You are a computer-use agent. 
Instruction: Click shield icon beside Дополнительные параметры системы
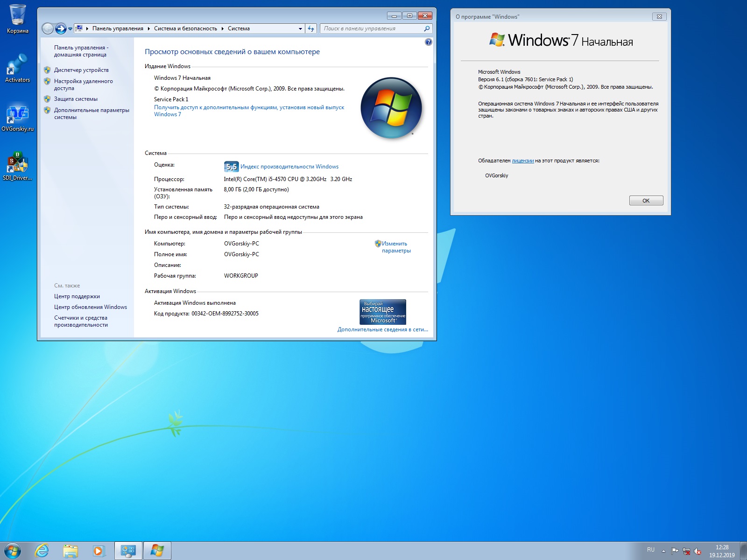click(x=47, y=110)
